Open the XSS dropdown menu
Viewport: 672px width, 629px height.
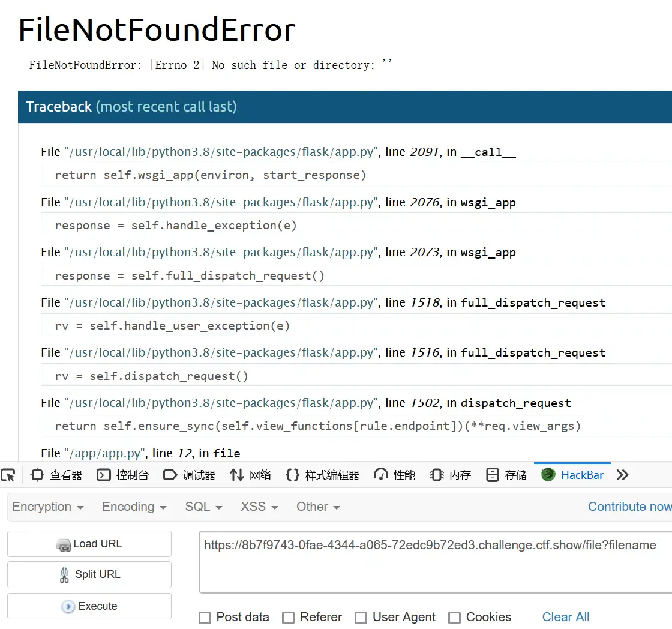[x=259, y=507]
